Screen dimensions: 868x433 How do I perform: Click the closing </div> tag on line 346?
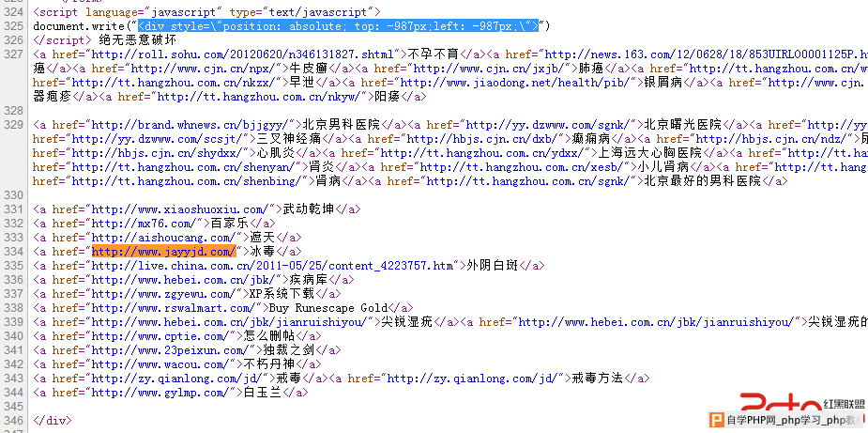52,421
